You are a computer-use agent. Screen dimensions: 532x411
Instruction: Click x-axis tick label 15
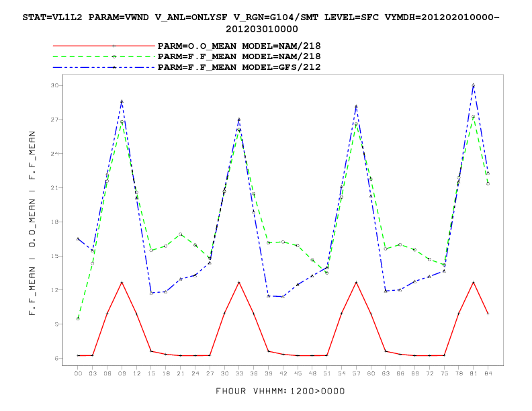point(151,373)
